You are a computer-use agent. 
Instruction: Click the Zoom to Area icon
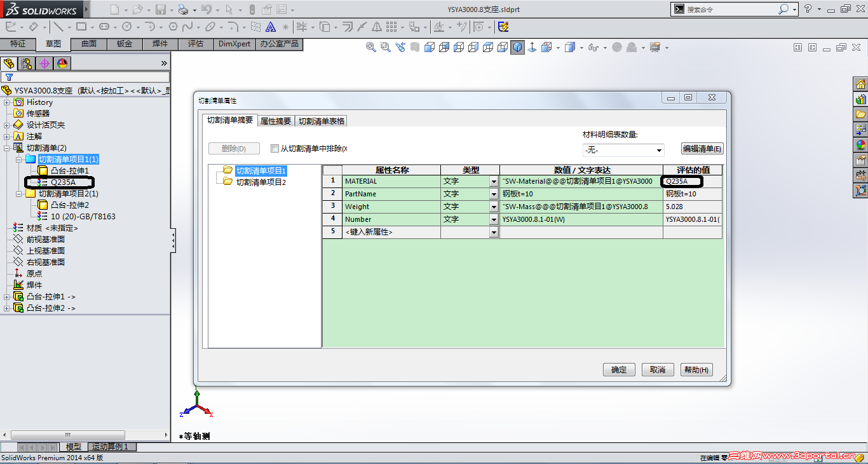[x=386, y=47]
